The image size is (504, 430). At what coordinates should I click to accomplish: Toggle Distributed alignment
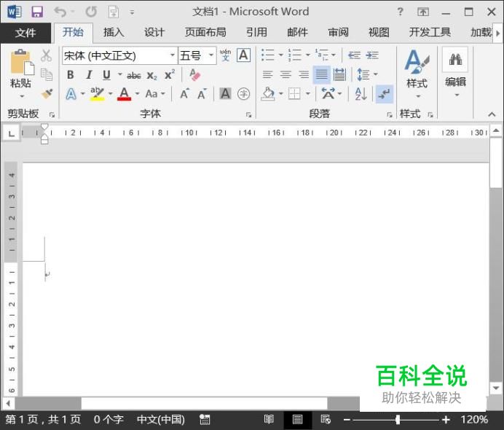[339, 74]
